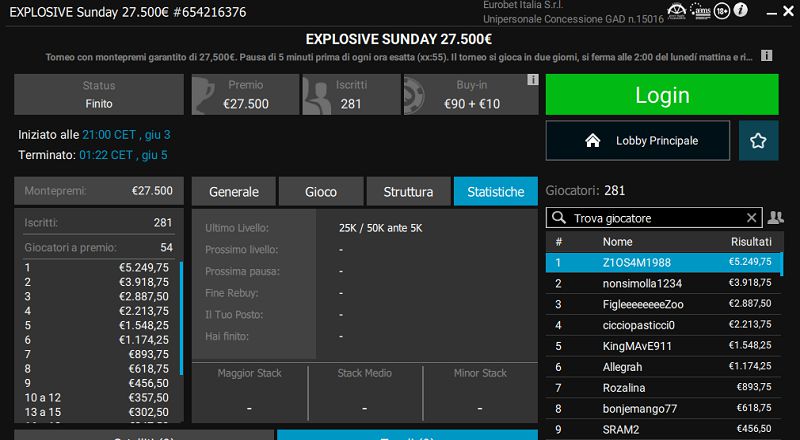Open info icon beside tournament description
The width and height of the screenshot is (800, 440).
point(766,56)
